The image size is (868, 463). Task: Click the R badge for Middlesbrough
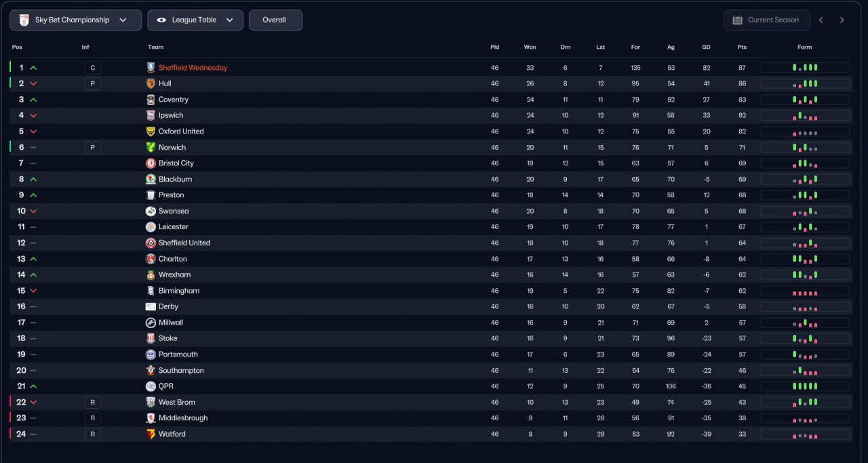93,418
